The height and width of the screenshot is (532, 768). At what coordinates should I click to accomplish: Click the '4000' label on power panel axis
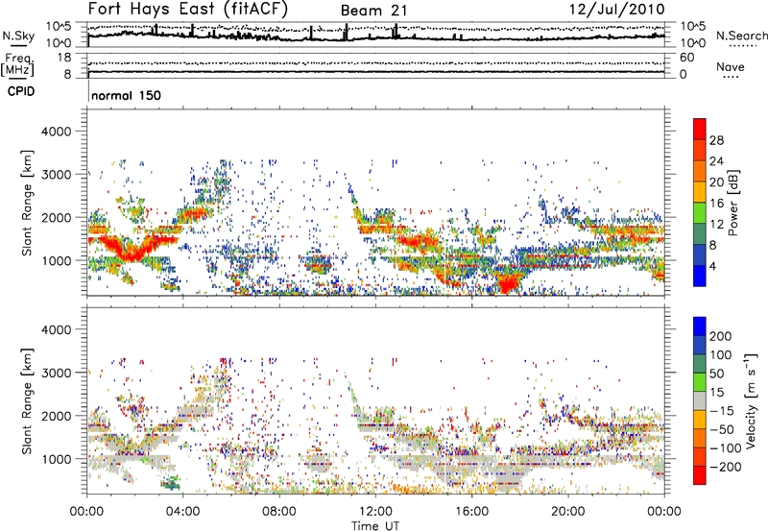pyautogui.click(x=56, y=132)
